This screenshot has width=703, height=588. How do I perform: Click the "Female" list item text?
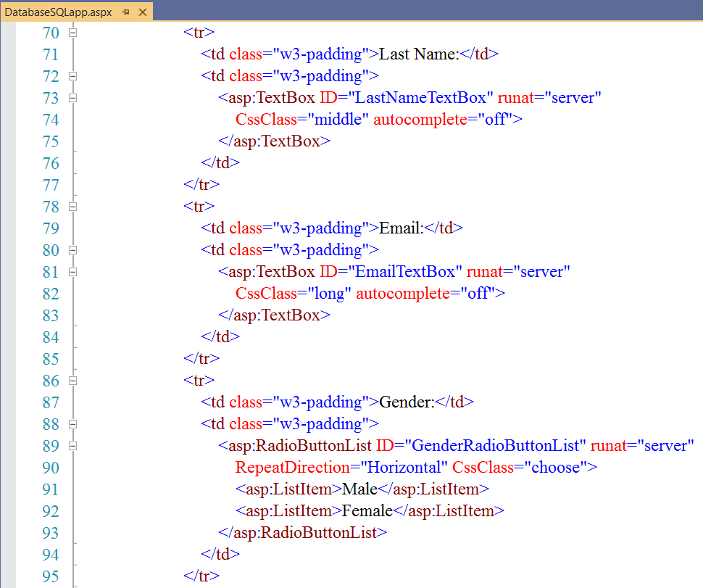click(367, 511)
